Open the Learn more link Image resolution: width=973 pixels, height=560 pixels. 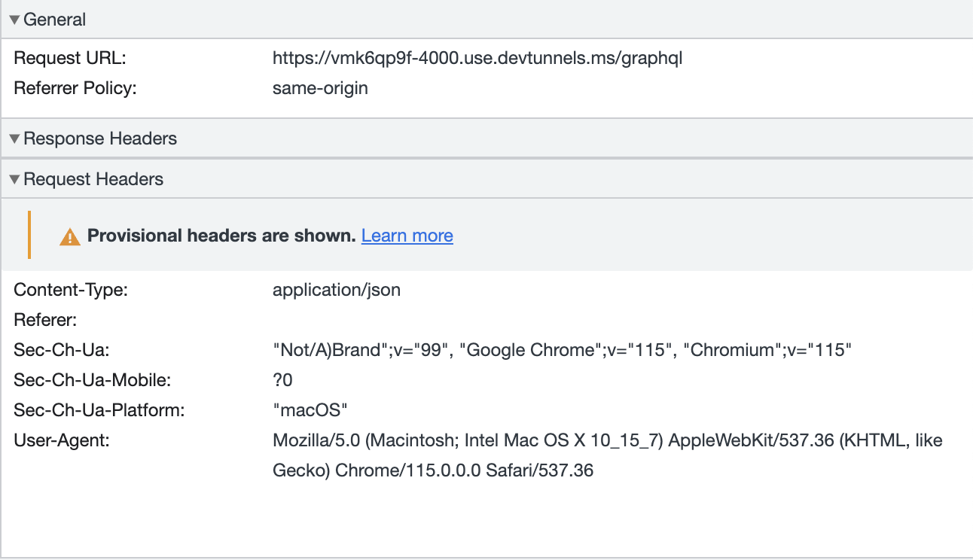[407, 236]
